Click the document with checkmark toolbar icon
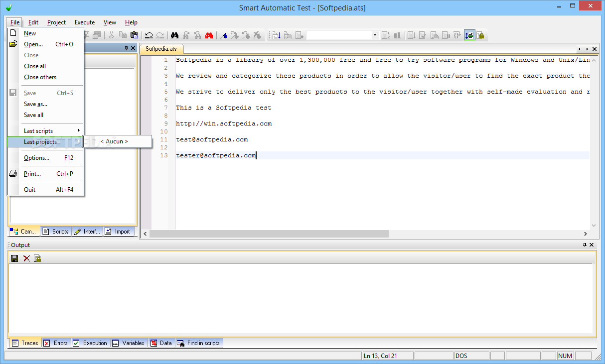This screenshot has width=605, height=364. point(423,35)
